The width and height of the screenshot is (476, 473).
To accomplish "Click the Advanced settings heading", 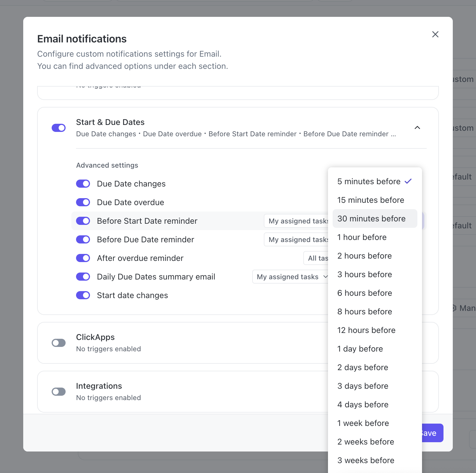I will click(x=107, y=165).
